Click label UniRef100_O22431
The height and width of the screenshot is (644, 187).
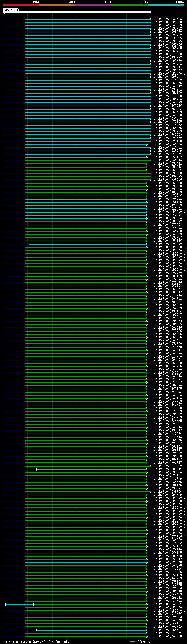[x=168, y=209]
